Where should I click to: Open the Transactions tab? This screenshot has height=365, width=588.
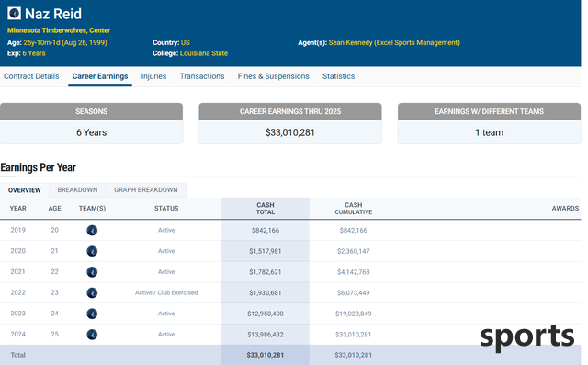[x=202, y=76]
